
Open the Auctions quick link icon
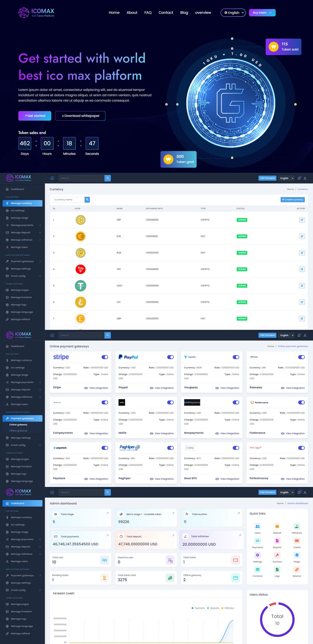(x=277, y=556)
